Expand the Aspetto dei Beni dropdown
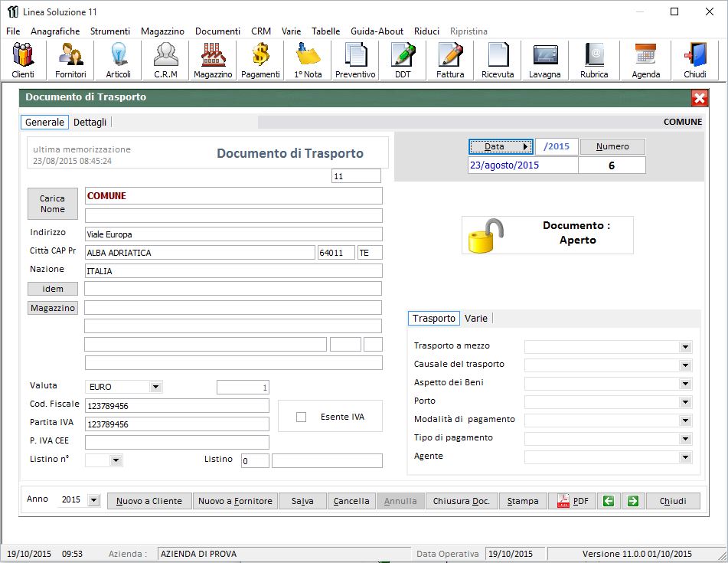 685,384
